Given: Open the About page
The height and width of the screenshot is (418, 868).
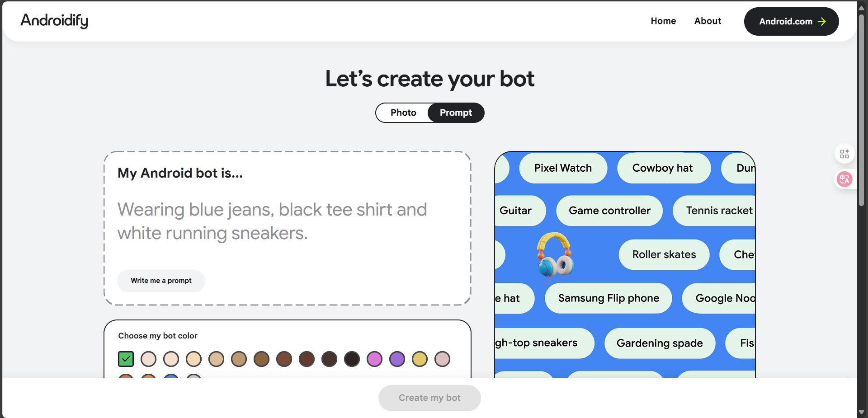Looking at the screenshot, I should (708, 21).
